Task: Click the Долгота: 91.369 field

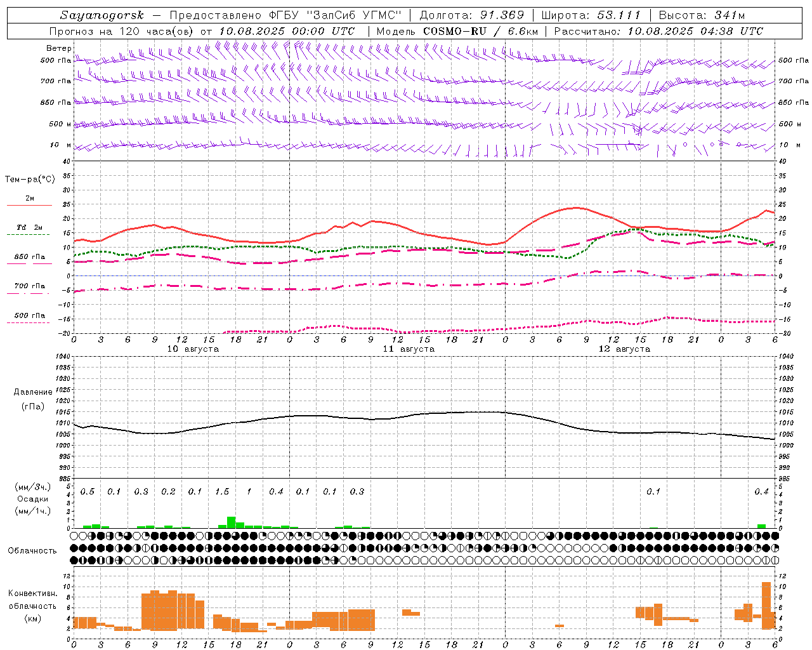Action: [472, 15]
